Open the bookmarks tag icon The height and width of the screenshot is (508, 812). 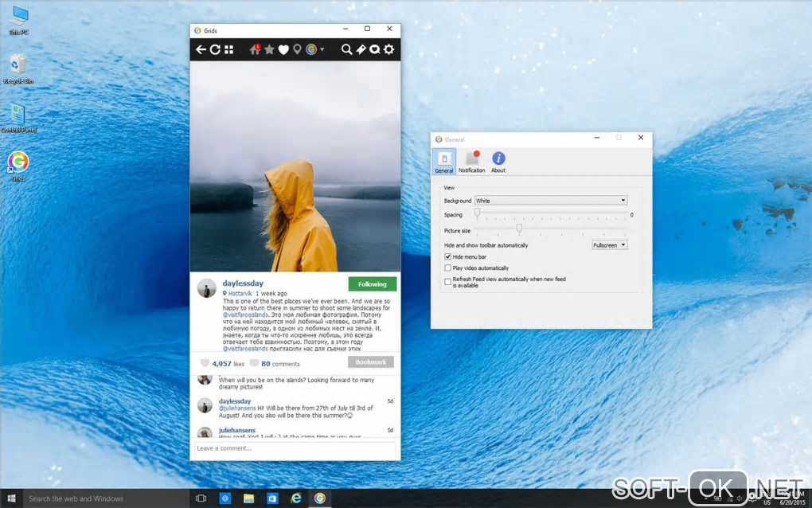pos(361,49)
